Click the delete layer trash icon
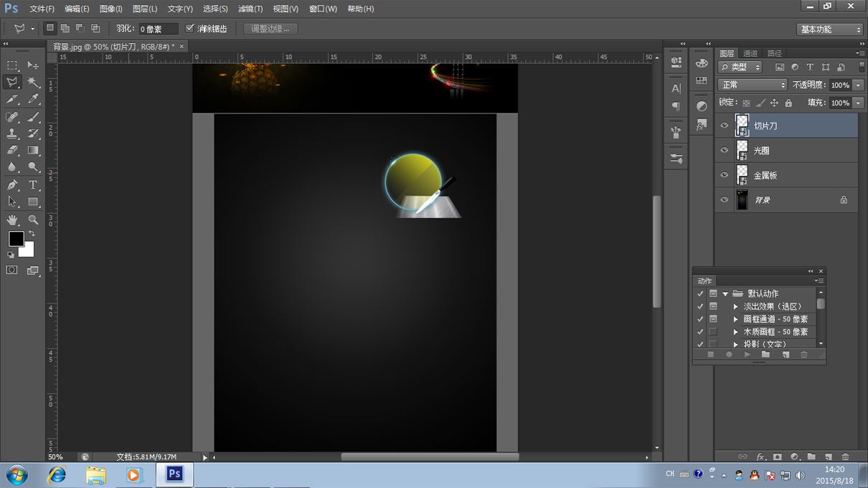Screen dimensions: 868x488 (x=845, y=456)
